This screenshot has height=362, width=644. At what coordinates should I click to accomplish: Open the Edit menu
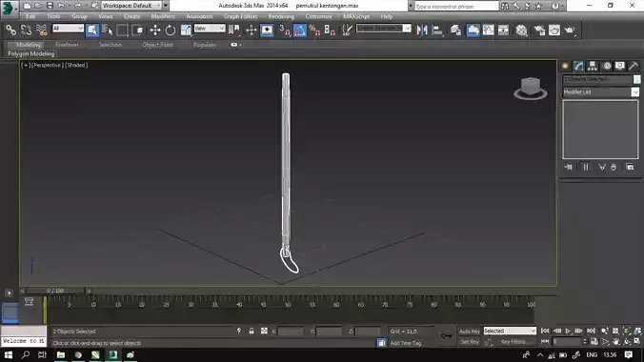pyautogui.click(x=30, y=16)
